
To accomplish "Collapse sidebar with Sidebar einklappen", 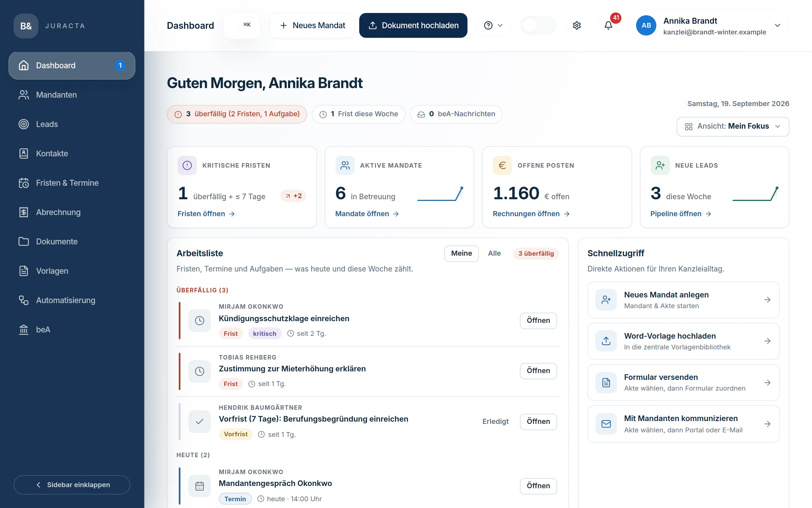I will (72, 485).
